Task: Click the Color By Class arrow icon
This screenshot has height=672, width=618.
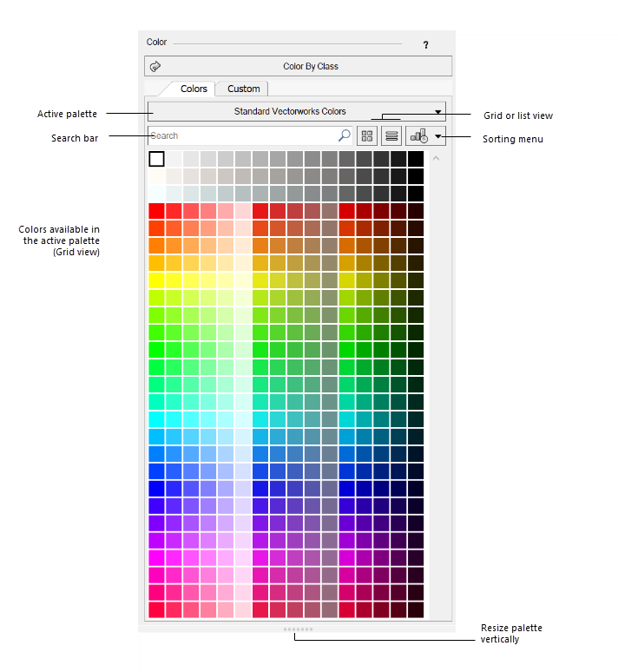Action: [x=155, y=66]
